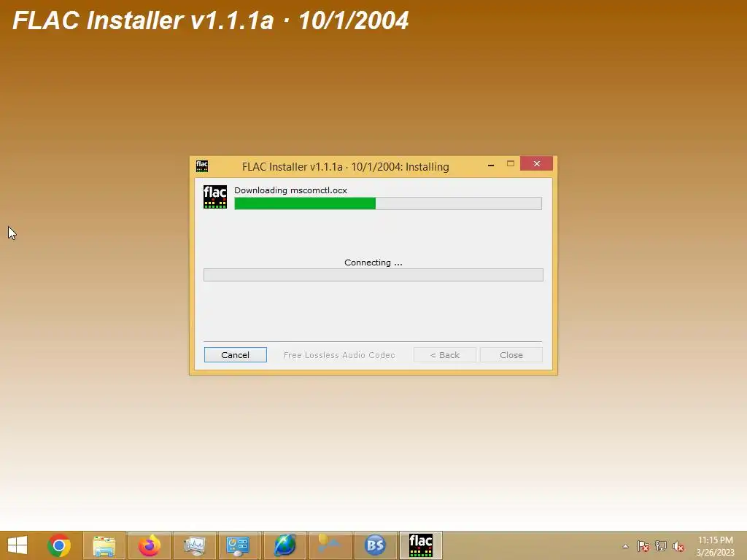Click the green mscomctl.ocx download progress bar
The height and width of the screenshot is (560, 747).
click(x=388, y=203)
